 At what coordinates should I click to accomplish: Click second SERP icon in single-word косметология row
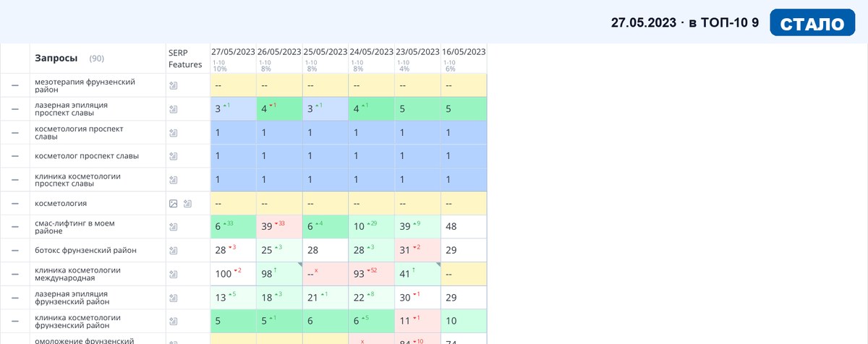(x=187, y=204)
